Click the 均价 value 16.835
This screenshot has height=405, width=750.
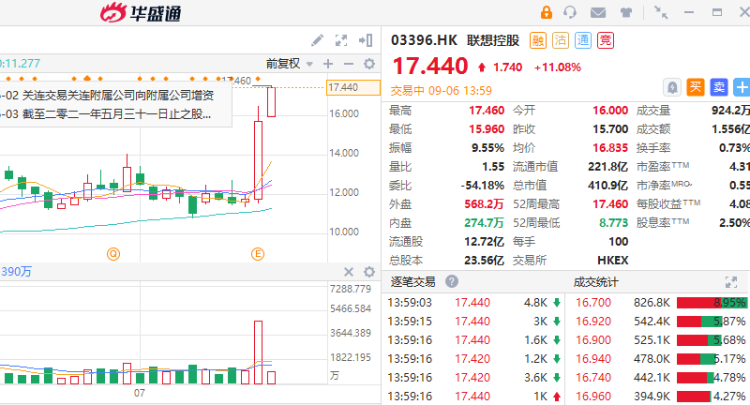point(610,148)
